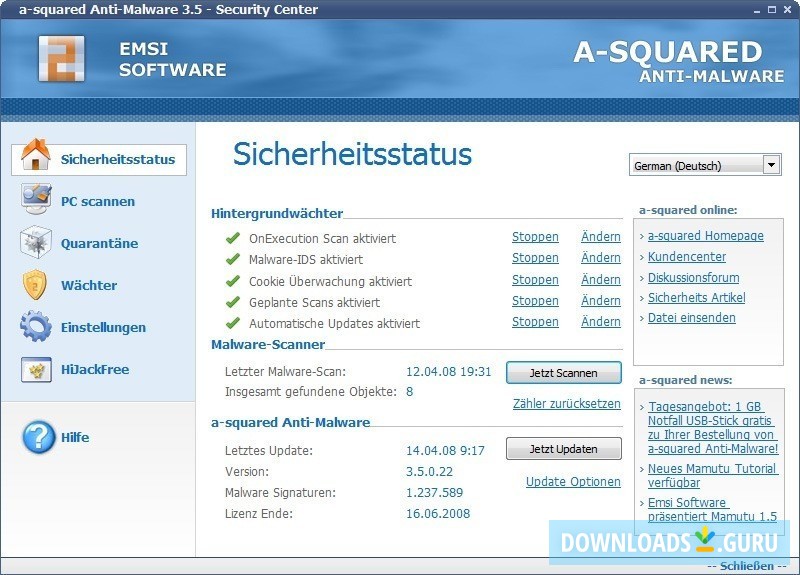
Task: Open the Update Optionen link
Action: coord(573,482)
